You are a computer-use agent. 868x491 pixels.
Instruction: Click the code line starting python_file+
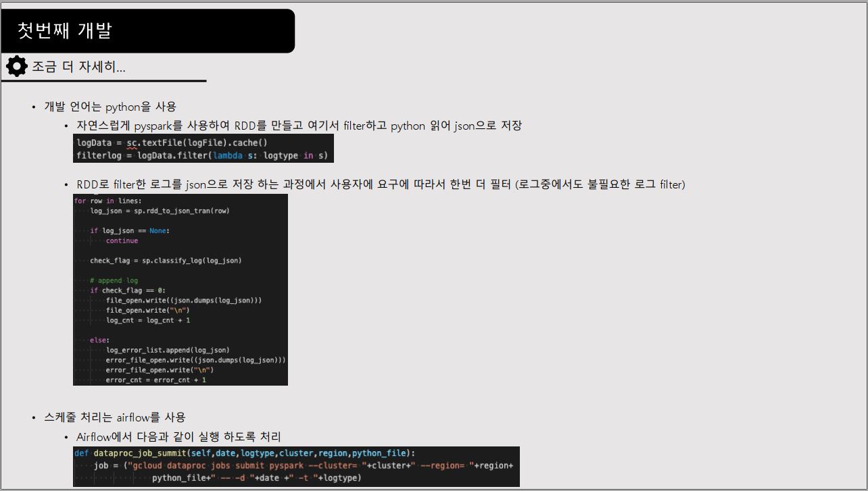[257, 478]
